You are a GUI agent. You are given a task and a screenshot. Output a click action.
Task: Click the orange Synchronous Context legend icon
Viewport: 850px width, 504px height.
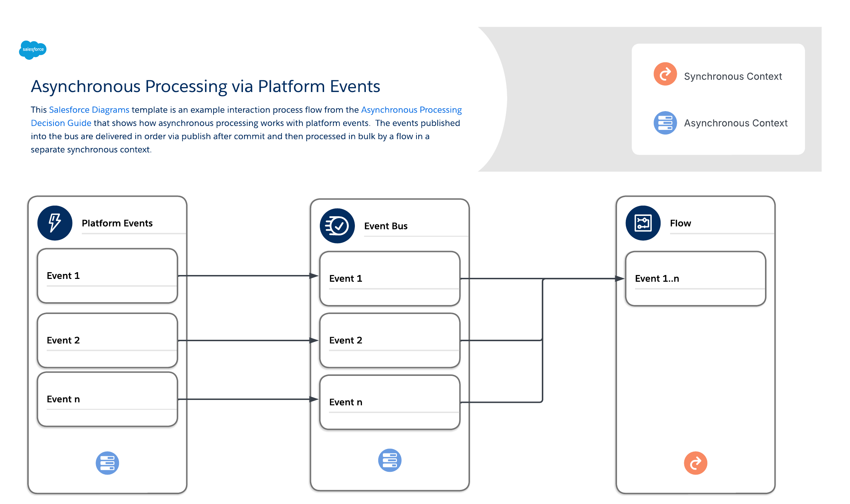[x=665, y=74]
